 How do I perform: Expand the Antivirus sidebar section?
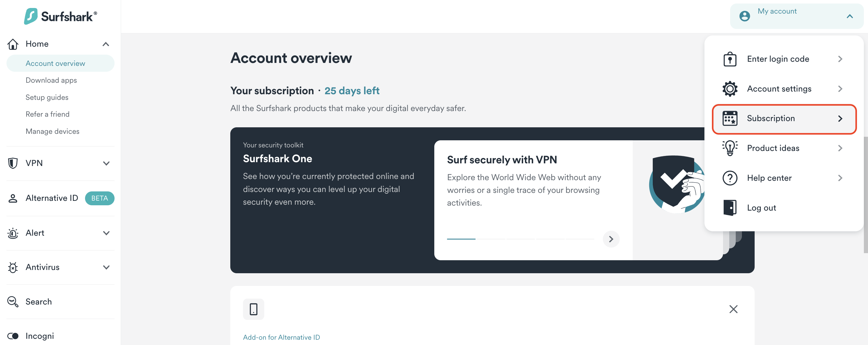click(x=106, y=267)
